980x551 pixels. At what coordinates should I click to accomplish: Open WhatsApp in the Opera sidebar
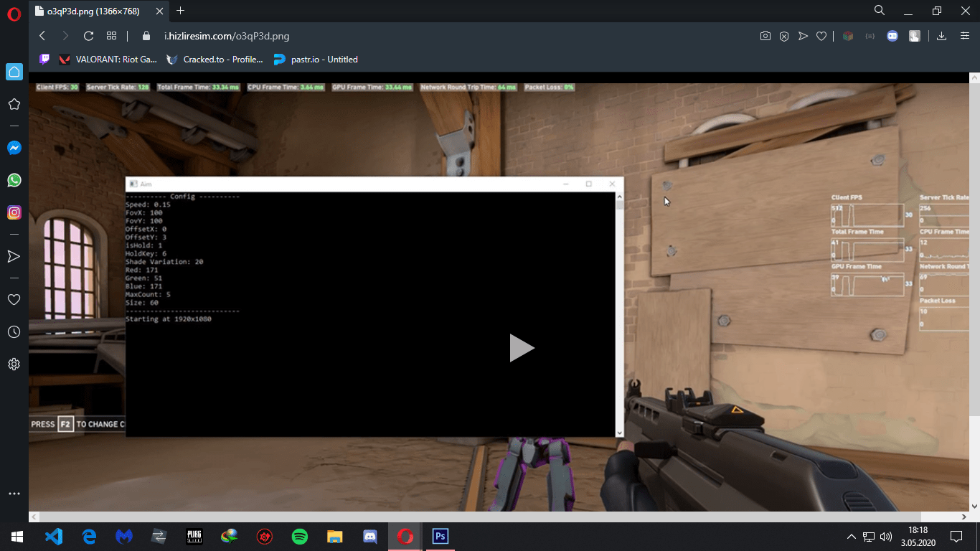click(x=14, y=180)
